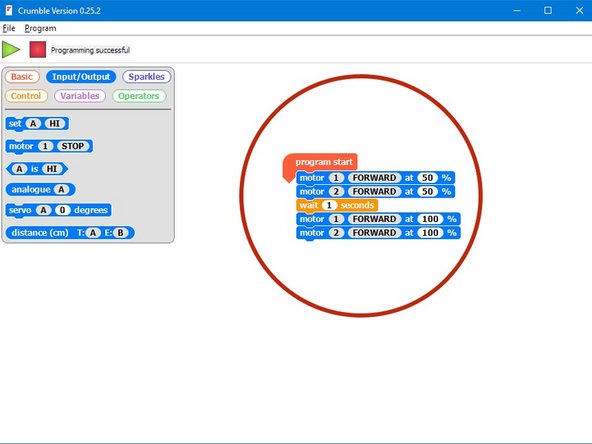Screen dimensions: 592x444
Task: Change pin A in the 'is HI' block
Action: click(19, 169)
